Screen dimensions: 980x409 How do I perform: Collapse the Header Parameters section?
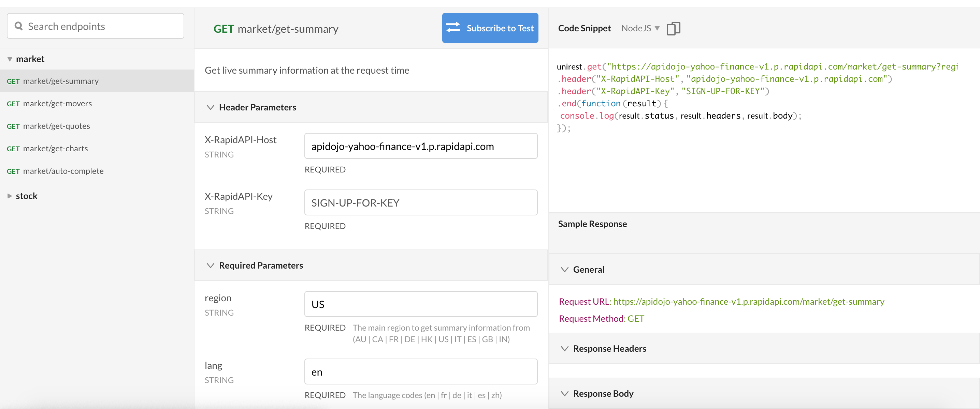click(211, 107)
